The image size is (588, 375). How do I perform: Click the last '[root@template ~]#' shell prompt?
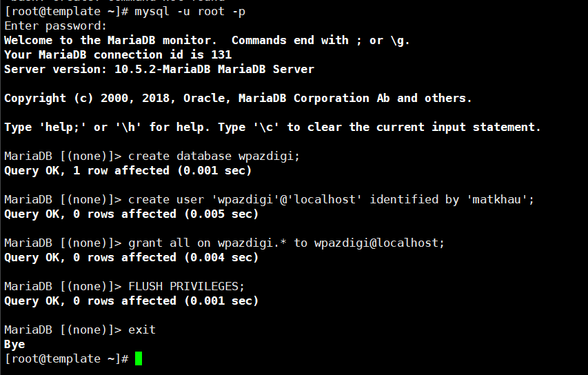(66, 358)
